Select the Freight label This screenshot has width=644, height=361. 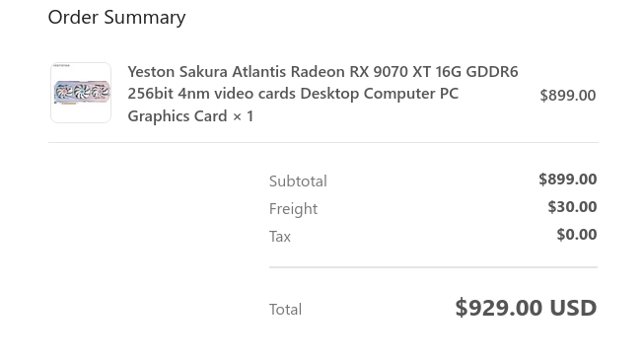(293, 209)
